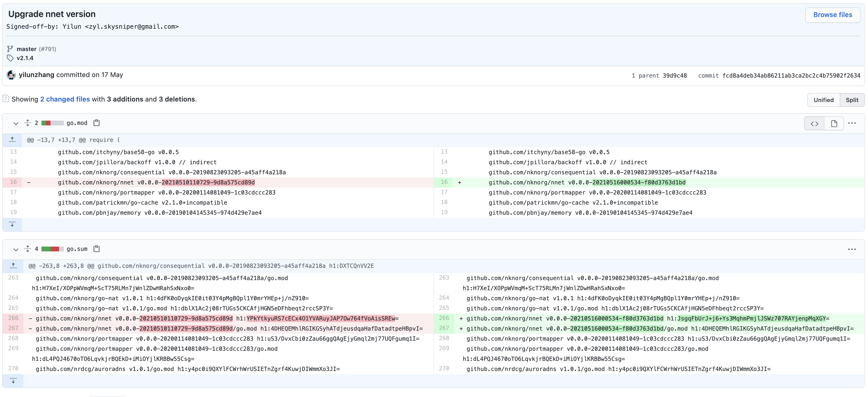The width and height of the screenshot is (868, 397).
Task: Switch to Unified diff view
Action: coord(823,100)
